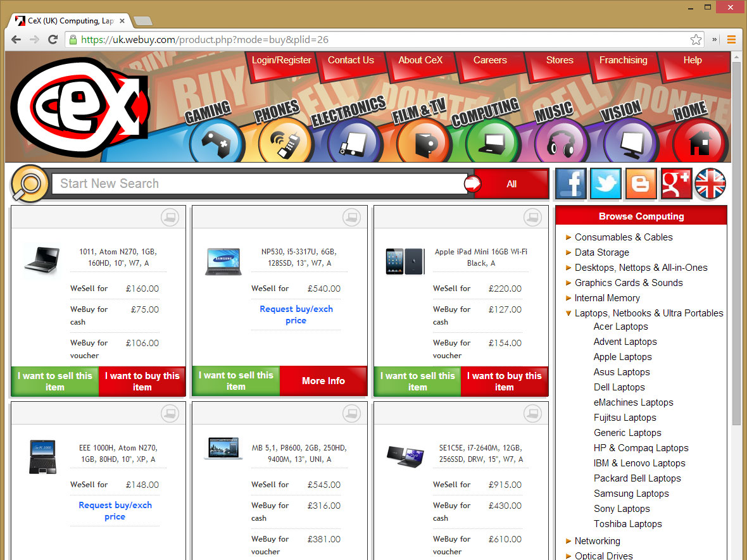
Task: Click the laptop icon on the SE1C5E card
Action: (532, 413)
